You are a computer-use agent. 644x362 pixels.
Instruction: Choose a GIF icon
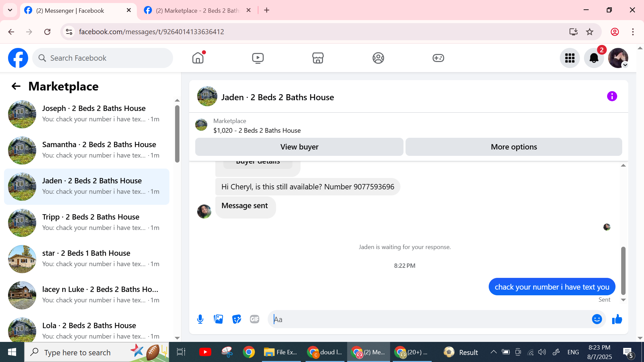(x=255, y=319)
